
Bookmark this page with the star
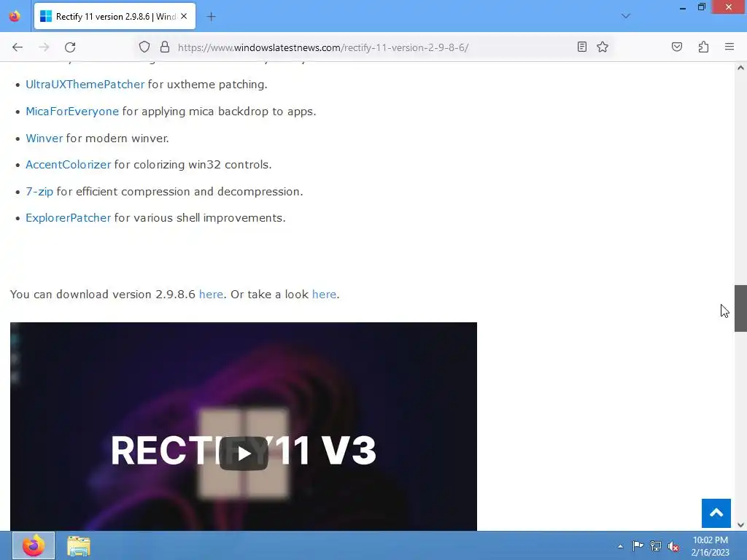coord(603,47)
